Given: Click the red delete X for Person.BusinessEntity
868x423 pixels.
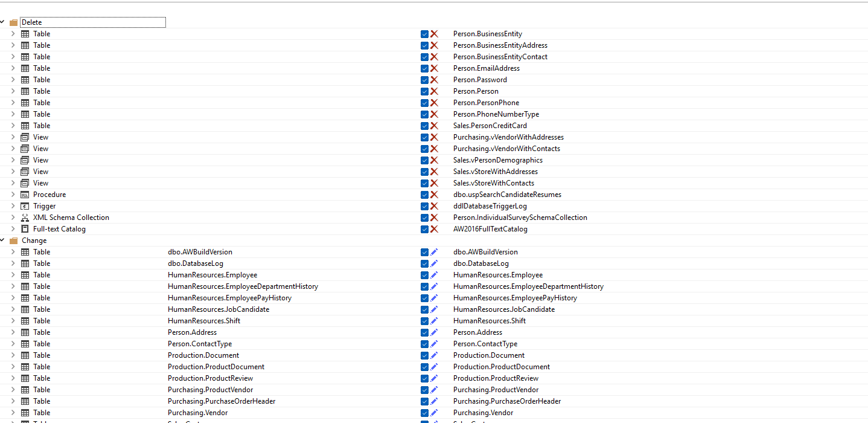Looking at the screenshot, I should click(434, 34).
